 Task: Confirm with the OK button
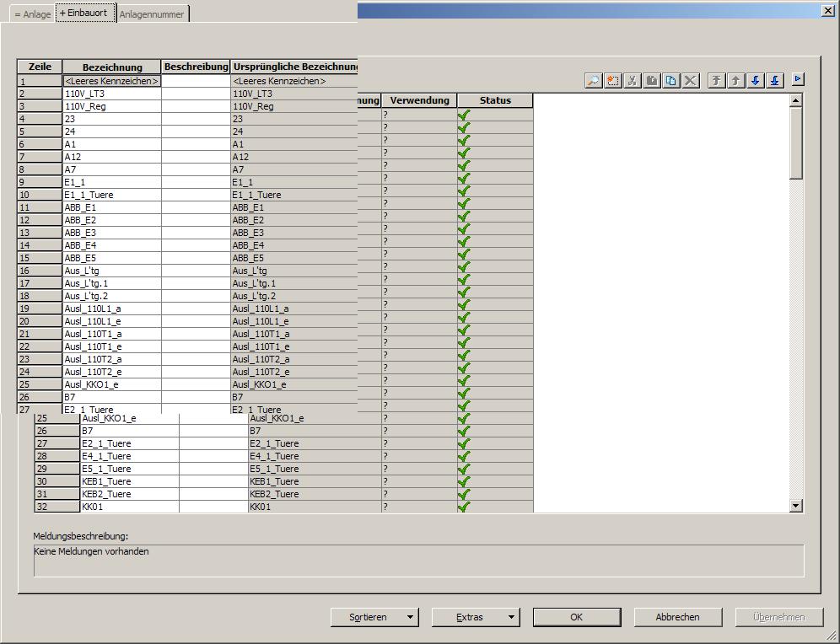coord(577,617)
